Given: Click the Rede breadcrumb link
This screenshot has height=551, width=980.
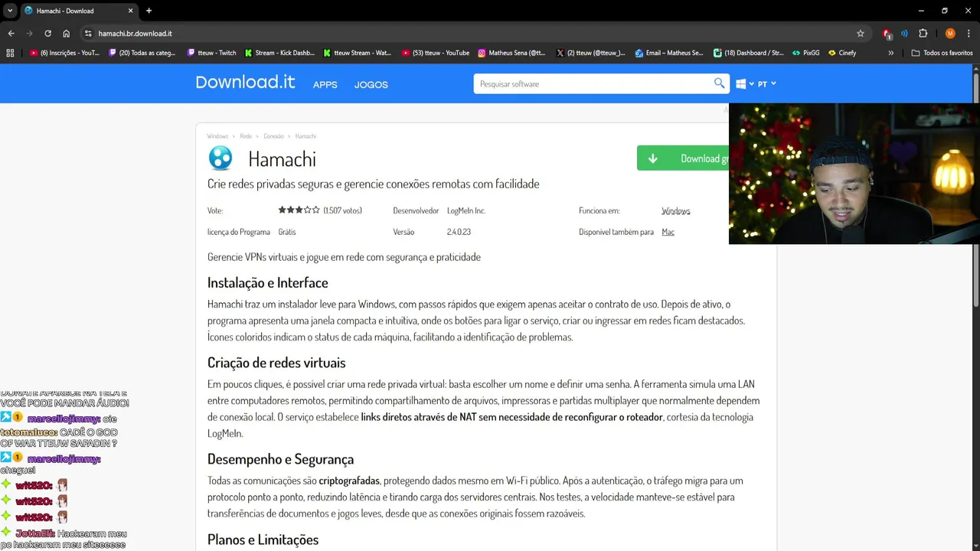Looking at the screenshot, I should coord(246,136).
